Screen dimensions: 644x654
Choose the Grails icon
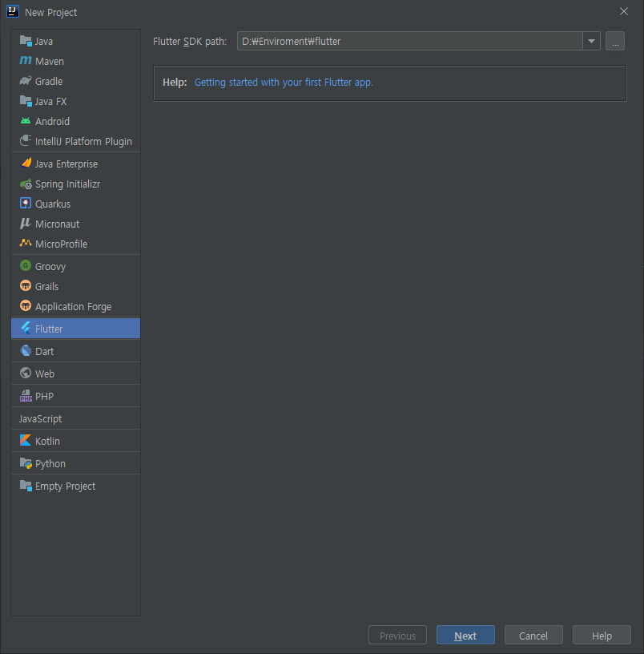point(26,285)
